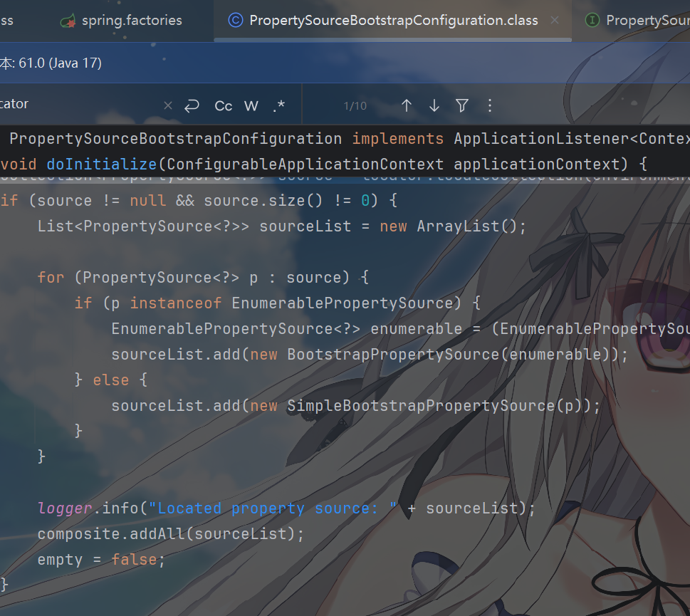
Task: Toggle Match Case (Cc) search option
Action: (223, 106)
